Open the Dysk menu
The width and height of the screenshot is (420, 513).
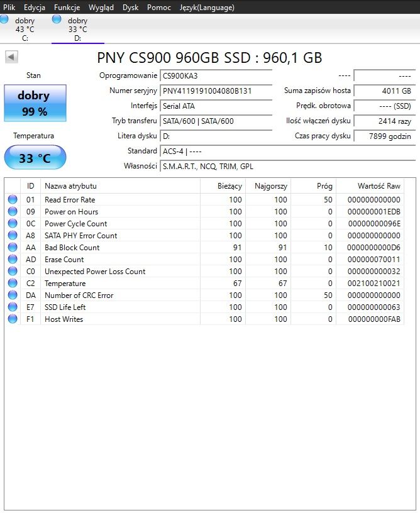tap(131, 7)
